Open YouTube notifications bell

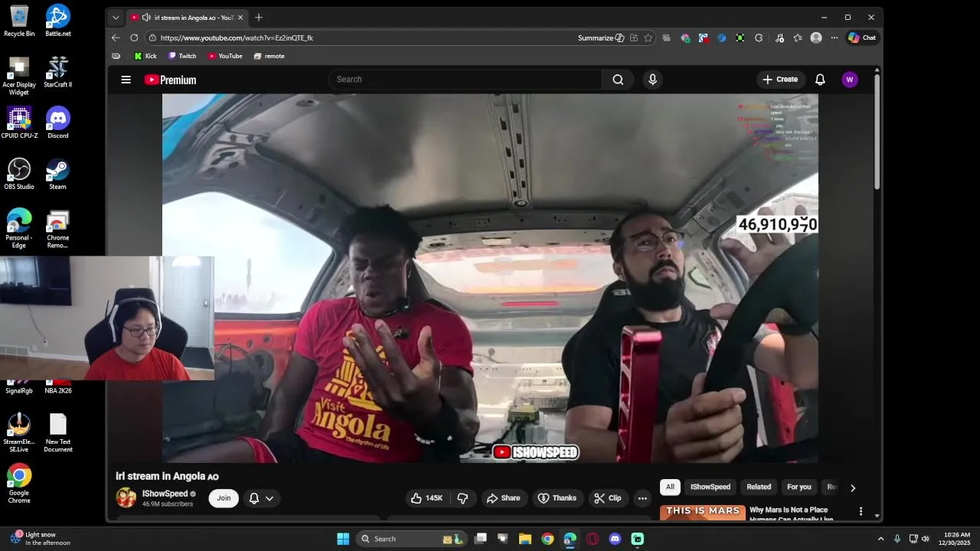click(820, 80)
